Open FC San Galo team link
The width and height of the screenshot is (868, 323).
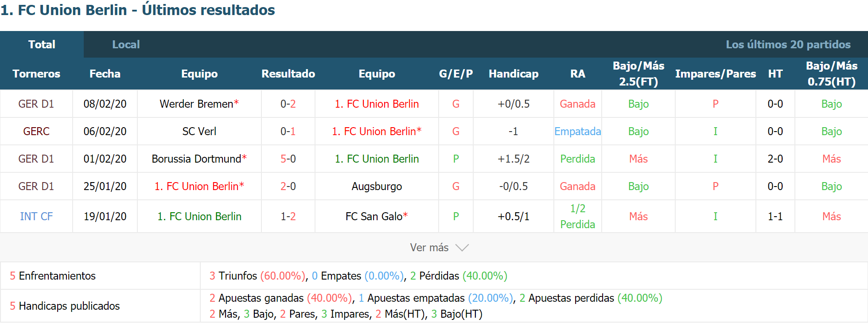(x=374, y=216)
